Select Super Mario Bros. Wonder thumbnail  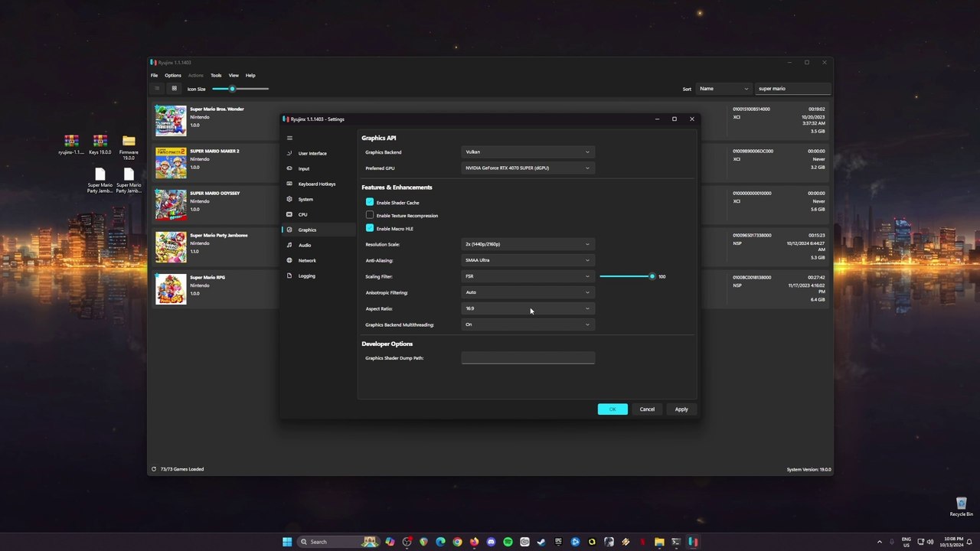[171, 121]
